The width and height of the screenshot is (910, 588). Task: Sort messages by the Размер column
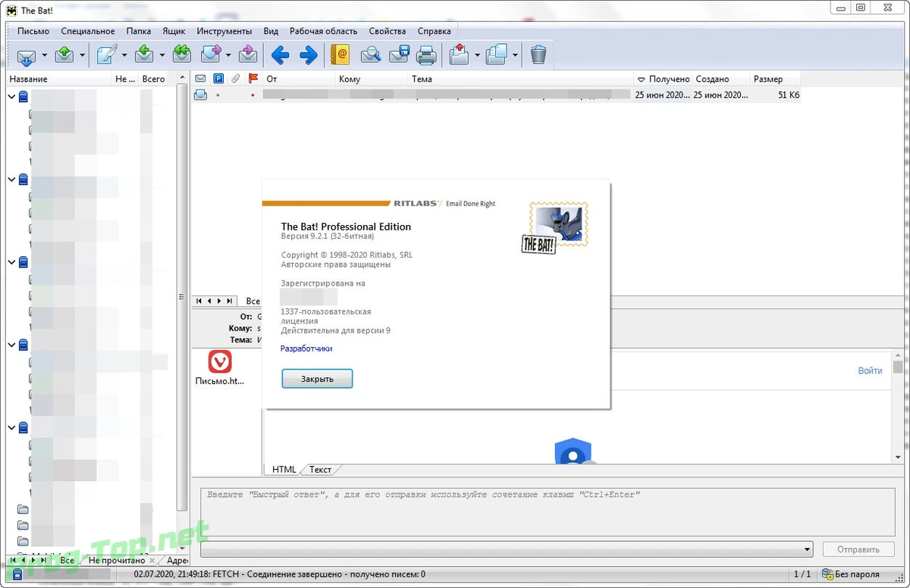[x=775, y=79]
